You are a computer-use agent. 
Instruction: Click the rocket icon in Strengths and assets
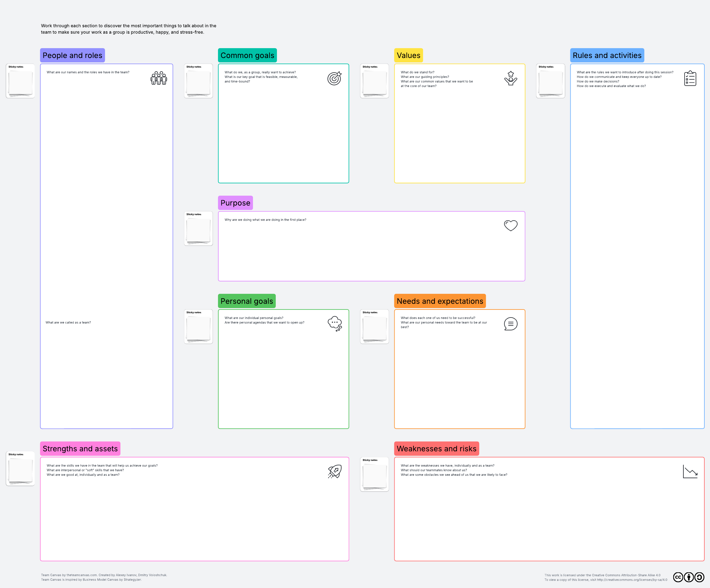coord(335,472)
